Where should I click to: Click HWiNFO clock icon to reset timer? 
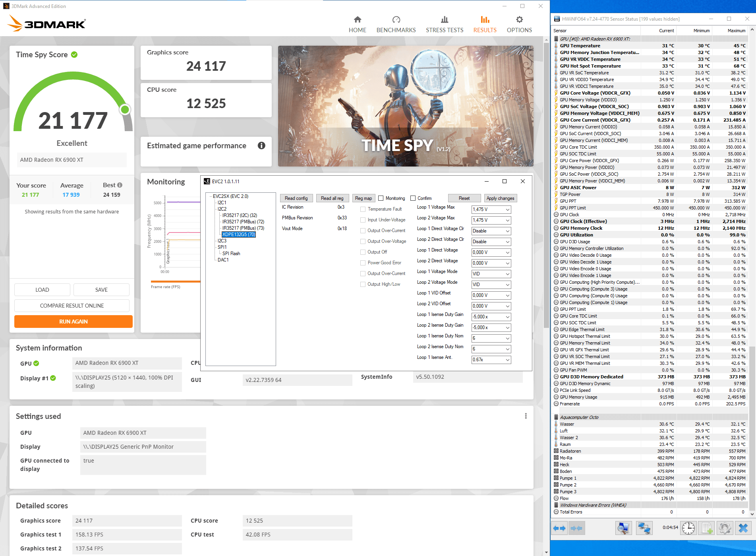tap(688, 528)
